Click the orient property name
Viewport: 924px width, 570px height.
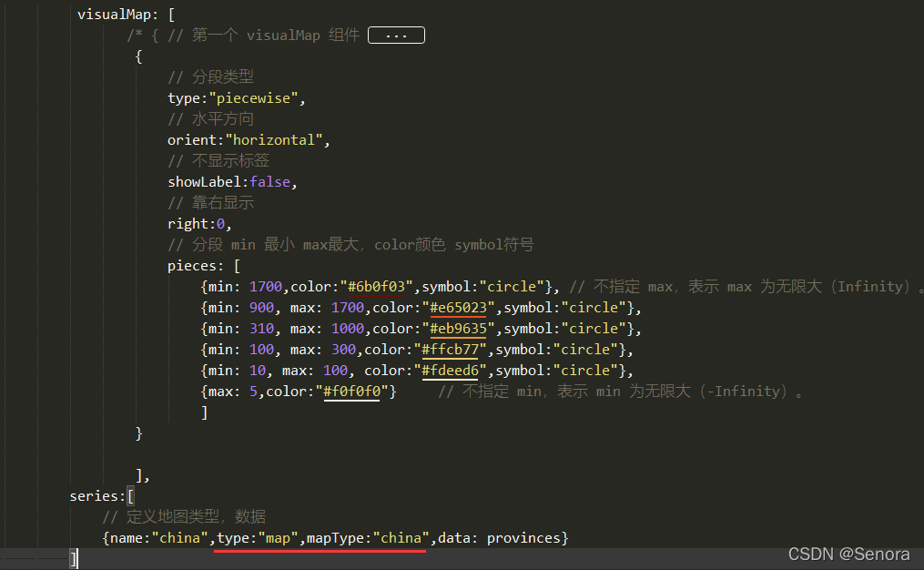192,140
